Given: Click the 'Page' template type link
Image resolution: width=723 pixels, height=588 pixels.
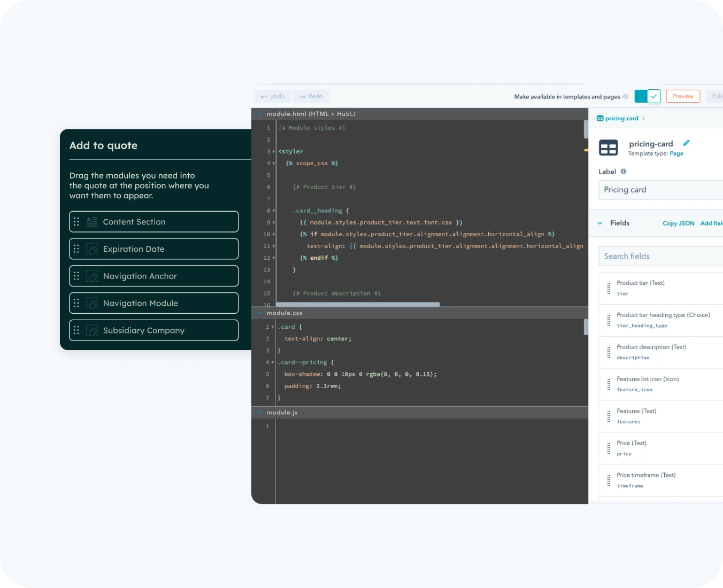Looking at the screenshot, I should [676, 154].
